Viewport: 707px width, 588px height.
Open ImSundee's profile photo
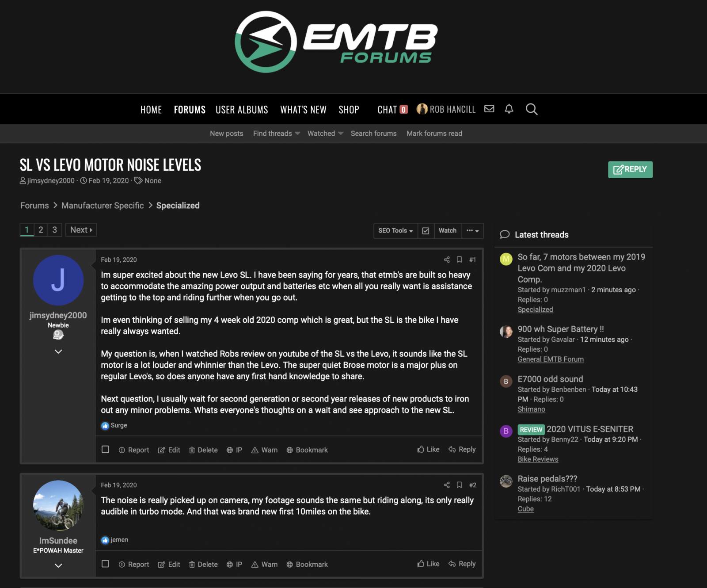click(x=58, y=505)
